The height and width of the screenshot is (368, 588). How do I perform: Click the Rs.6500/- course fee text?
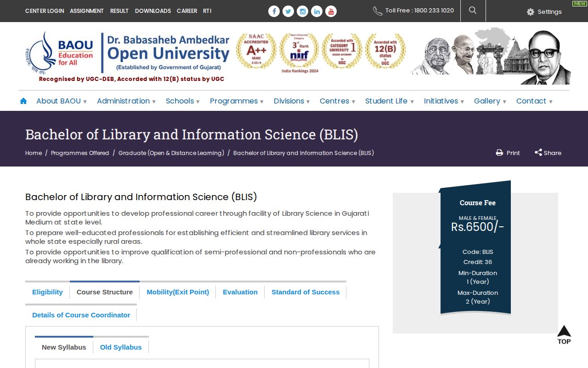coord(477,227)
